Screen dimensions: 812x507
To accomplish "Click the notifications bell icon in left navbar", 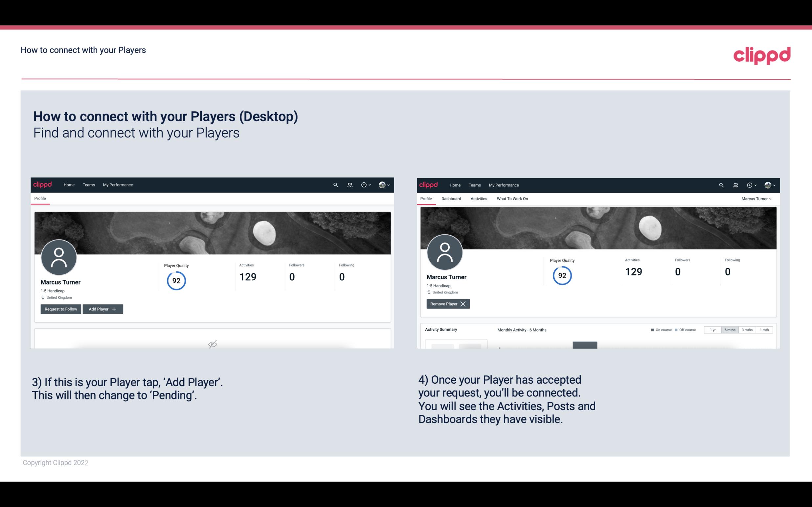I will [349, 184].
